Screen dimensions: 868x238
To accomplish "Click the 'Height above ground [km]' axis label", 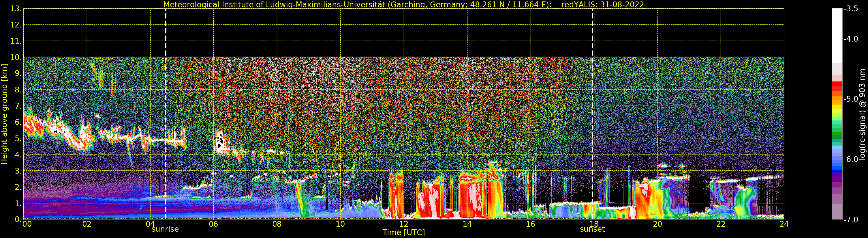I will click(x=4, y=114).
